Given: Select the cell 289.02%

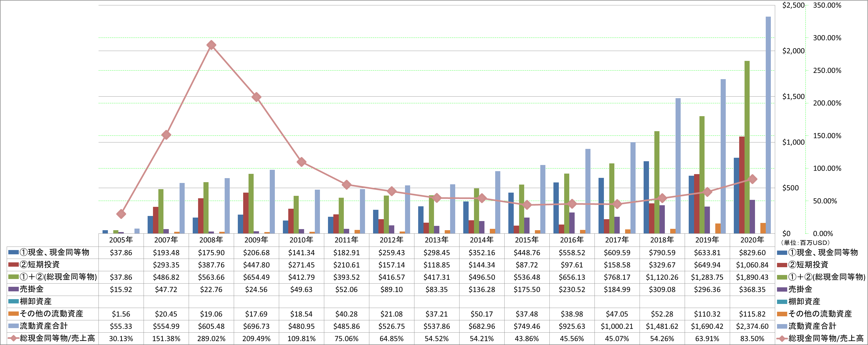Looking at the screenshot, I should coord(211,339).
